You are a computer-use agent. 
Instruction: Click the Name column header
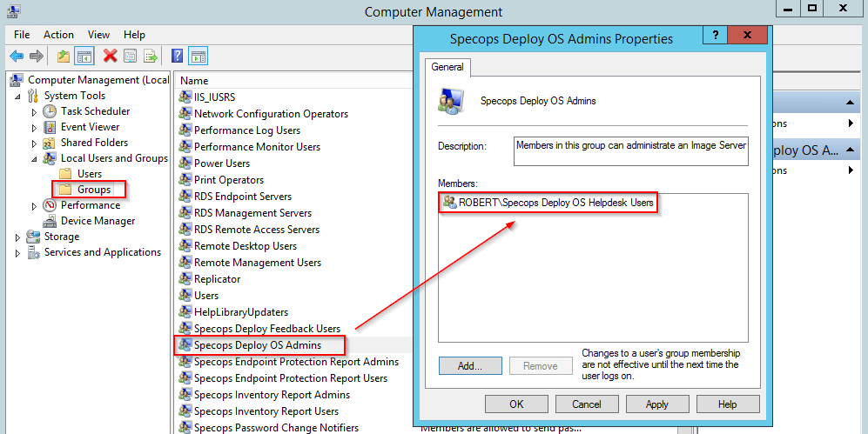293,81
